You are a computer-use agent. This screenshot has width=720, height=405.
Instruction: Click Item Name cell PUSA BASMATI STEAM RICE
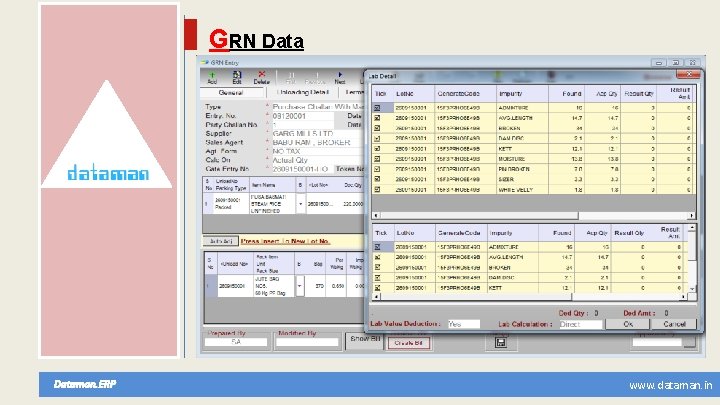coord(272,203)
